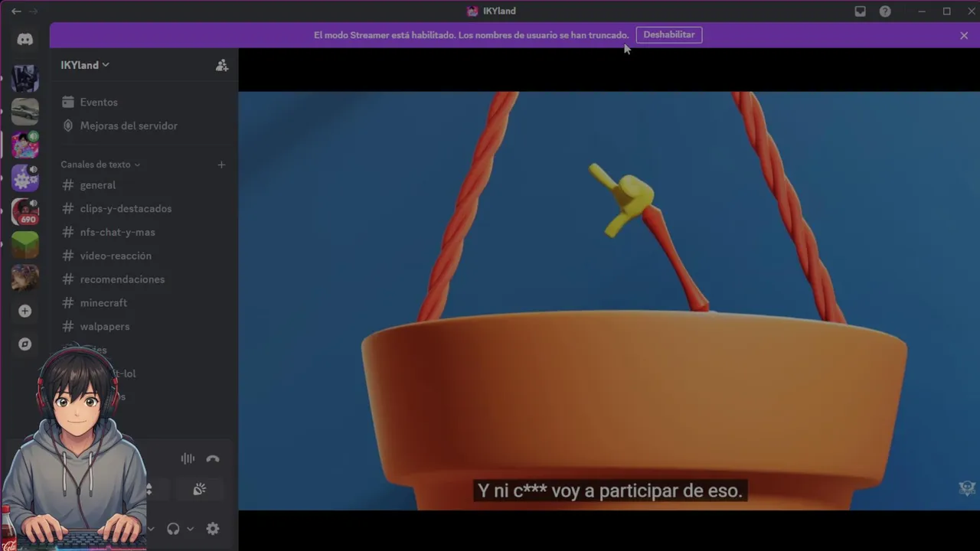
Task: Toggle noise suppression waveform icon
Action: click(x=188, y=458)
